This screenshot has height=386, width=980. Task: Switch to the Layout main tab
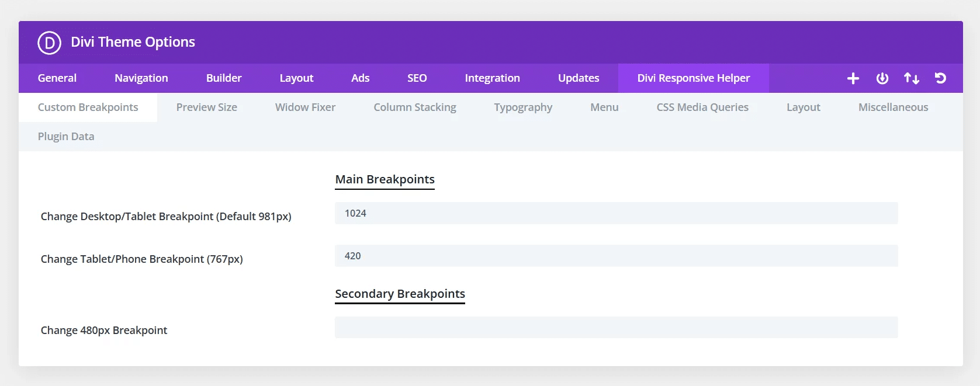coord(296,78)
